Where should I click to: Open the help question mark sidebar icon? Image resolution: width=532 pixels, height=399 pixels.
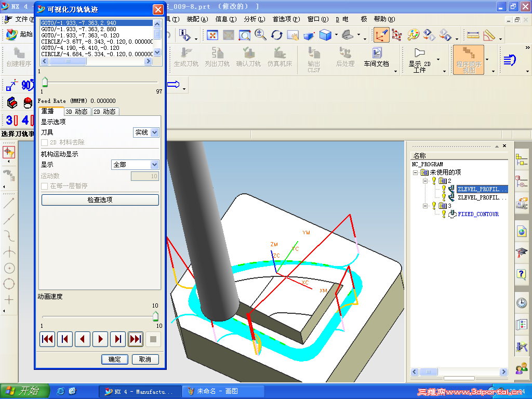pos(522,273)
